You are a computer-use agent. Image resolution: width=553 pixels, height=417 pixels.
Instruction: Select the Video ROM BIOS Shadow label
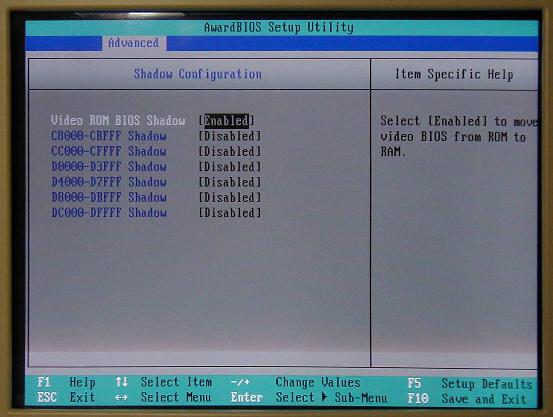pos(118,121)
